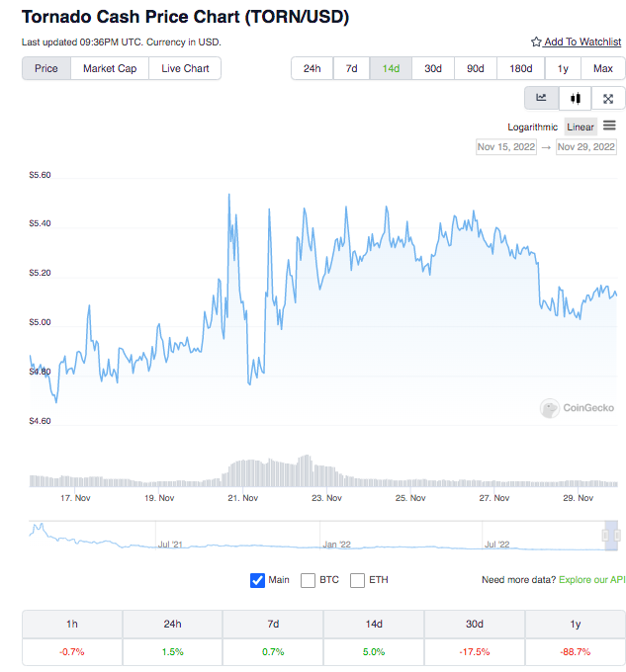Click the 30d column header in table

click(x=475, y=624)
